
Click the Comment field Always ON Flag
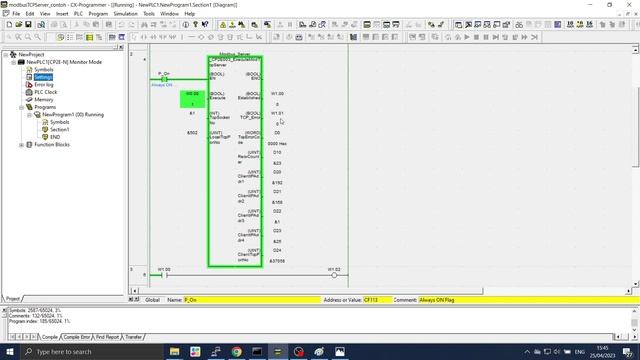coord(529,300)
